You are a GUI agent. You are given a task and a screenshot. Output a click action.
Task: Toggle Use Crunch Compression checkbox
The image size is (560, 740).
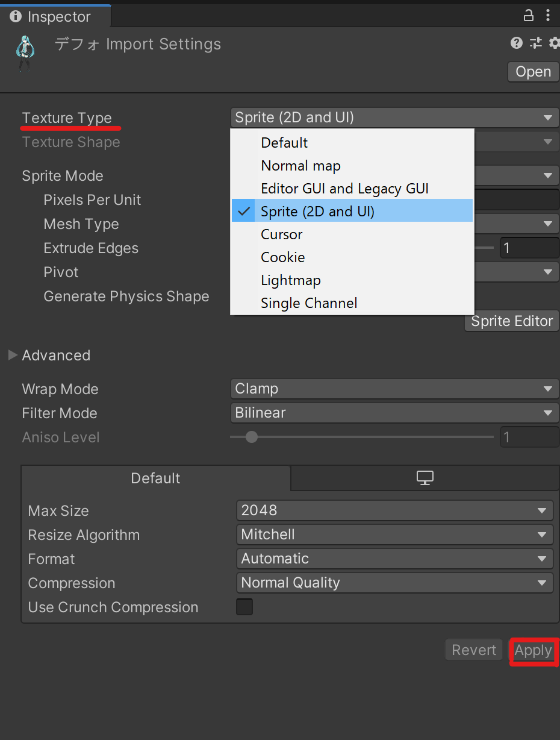click(244, 607)
